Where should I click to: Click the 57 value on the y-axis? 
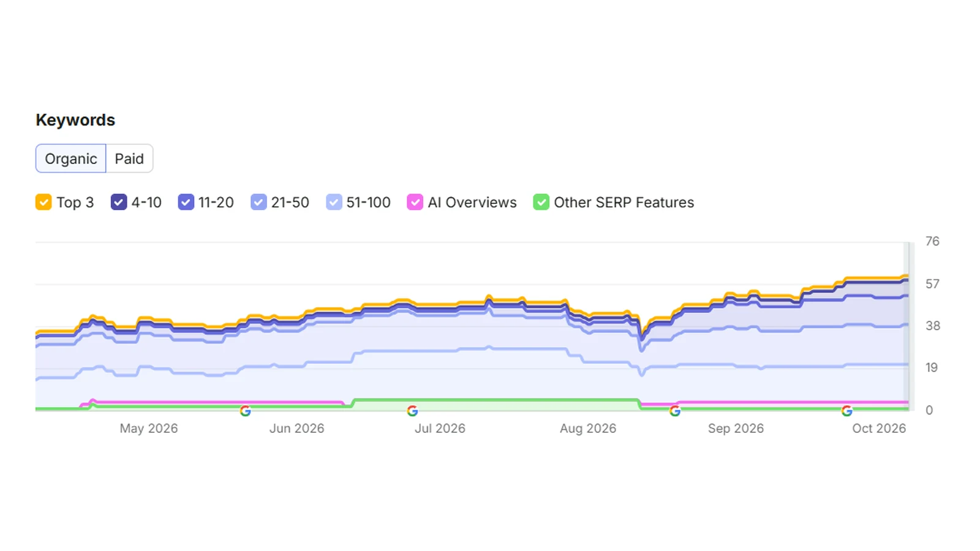pos(932,284)
